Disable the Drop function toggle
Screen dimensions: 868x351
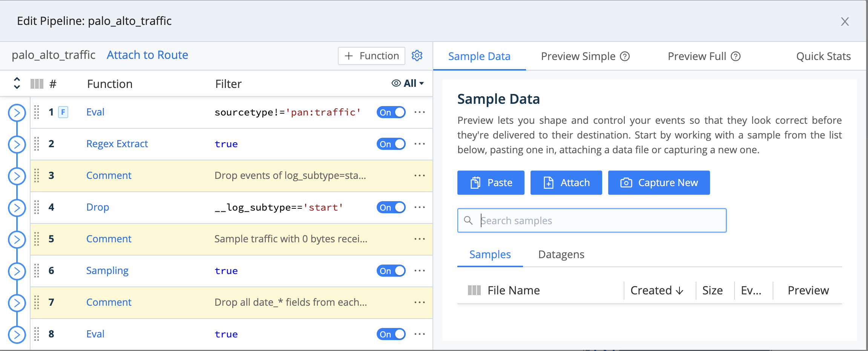pyautogui.click(x=391, y=207)
